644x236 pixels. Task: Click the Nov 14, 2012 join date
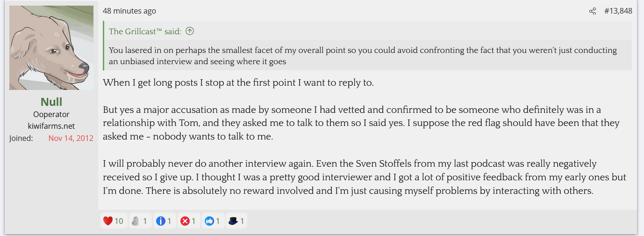click(x=71, y=138)
